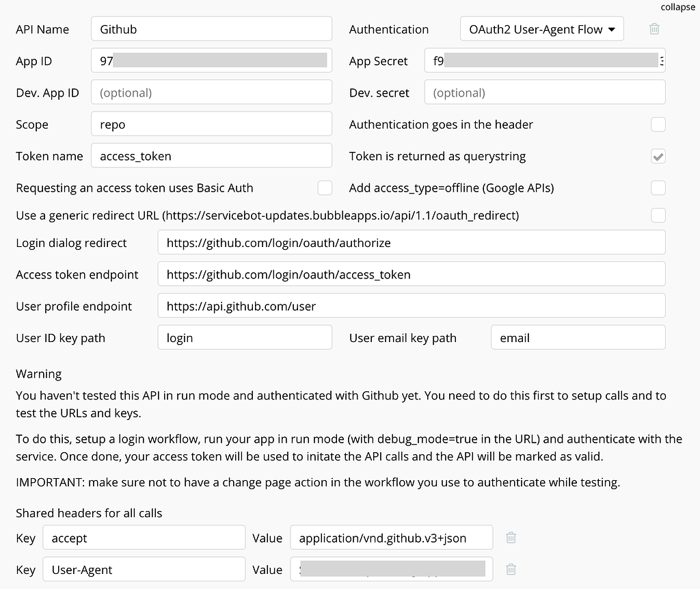This screenshot has width=700, height=589.
Task: Enable the generic redirect URL option
Action: tap(658, 215)
